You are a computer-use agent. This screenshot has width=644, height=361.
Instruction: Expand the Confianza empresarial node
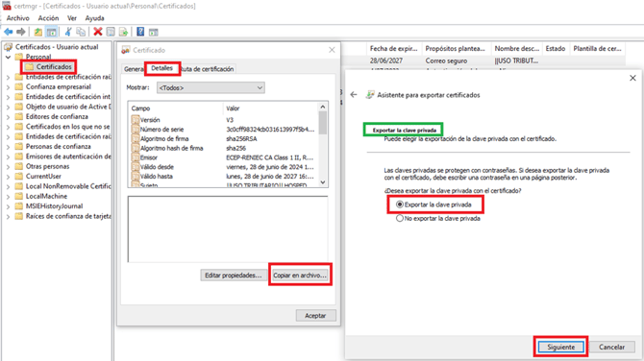click(8, 87)
